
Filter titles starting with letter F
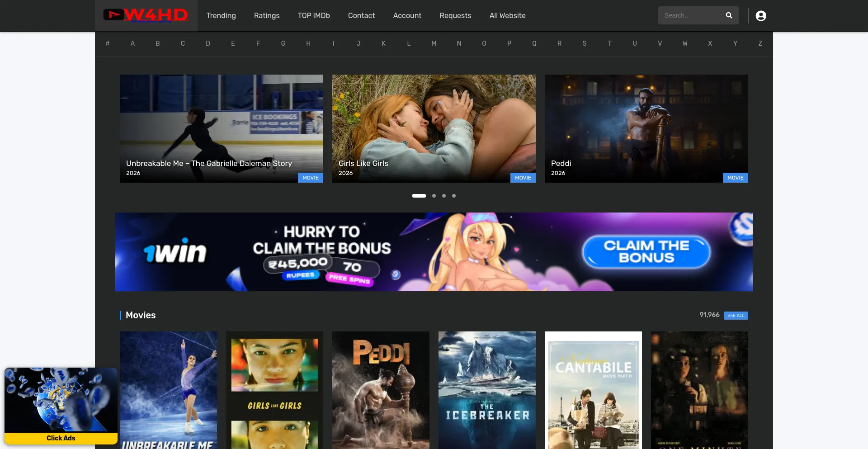coord(258,43)
